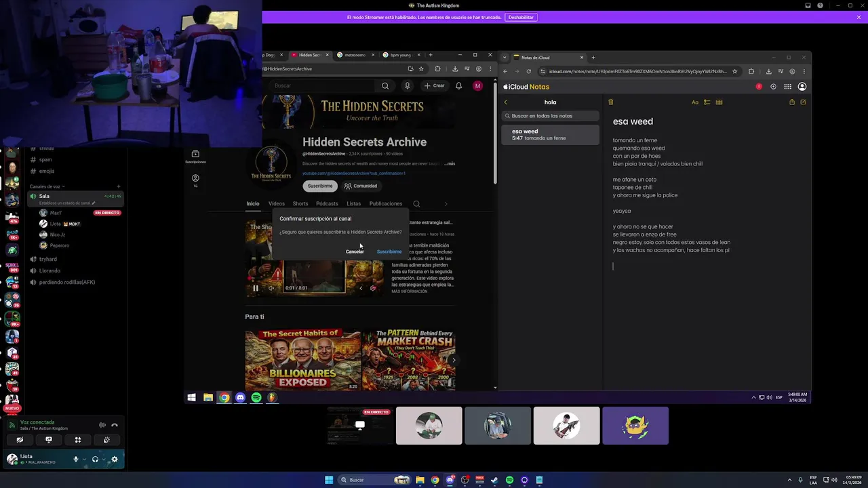This screenshot has width=868, height=488.
Task: Open the NUEVO unread indicator in the server list
Action: [x=12, y=409]
